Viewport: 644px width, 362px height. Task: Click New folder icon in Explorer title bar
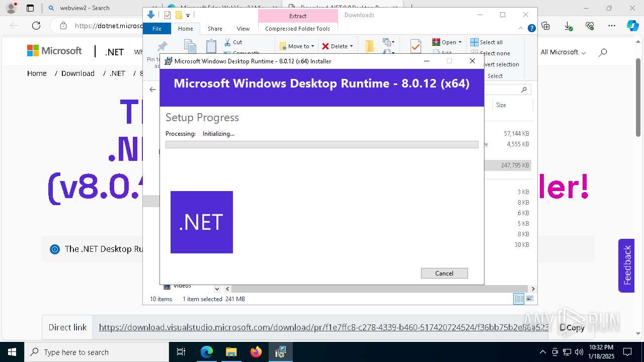[178, 15]
